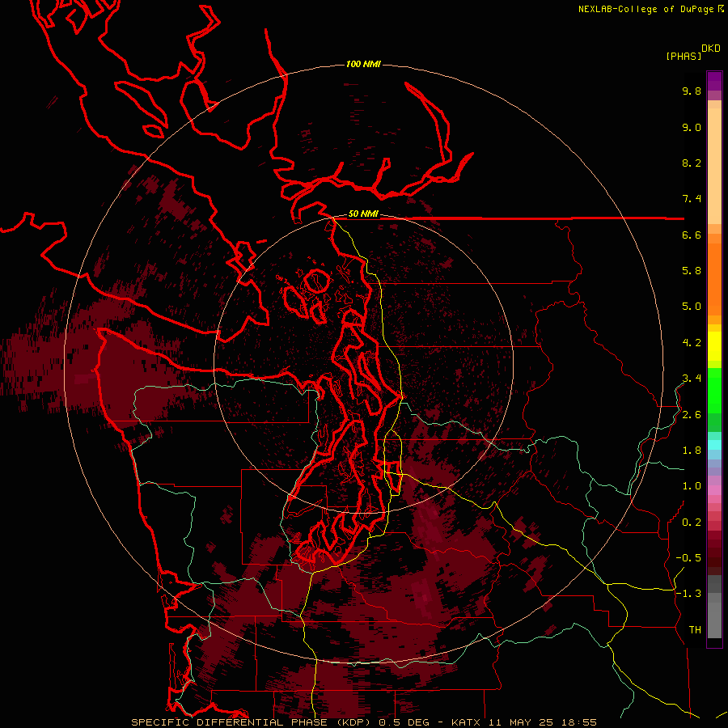Image resolution: width=728 pixels, height=728 pixels.
Task: Pick the yellow band of the color scale
Action: click(x=714, y=346)
